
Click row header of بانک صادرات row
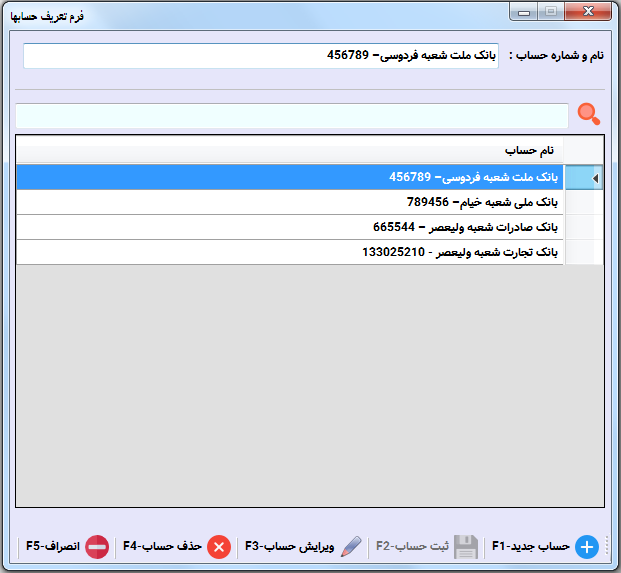[584, 227]
